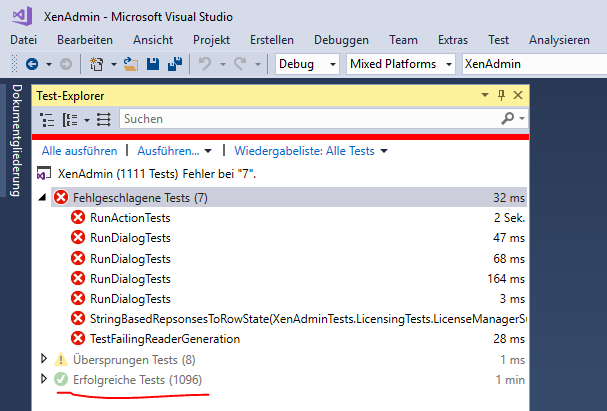Undo the last action
The image size is (607, 411).
(205, 64)
